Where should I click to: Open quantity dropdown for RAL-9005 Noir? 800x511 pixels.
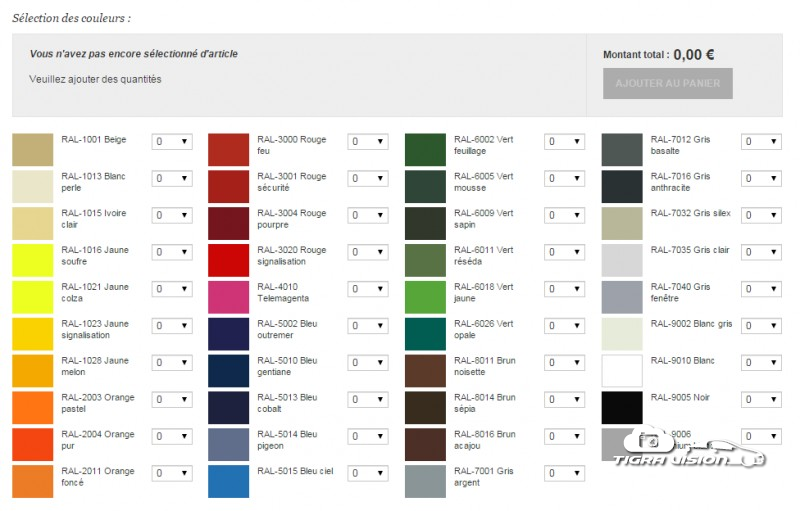[x=761, y=400]
